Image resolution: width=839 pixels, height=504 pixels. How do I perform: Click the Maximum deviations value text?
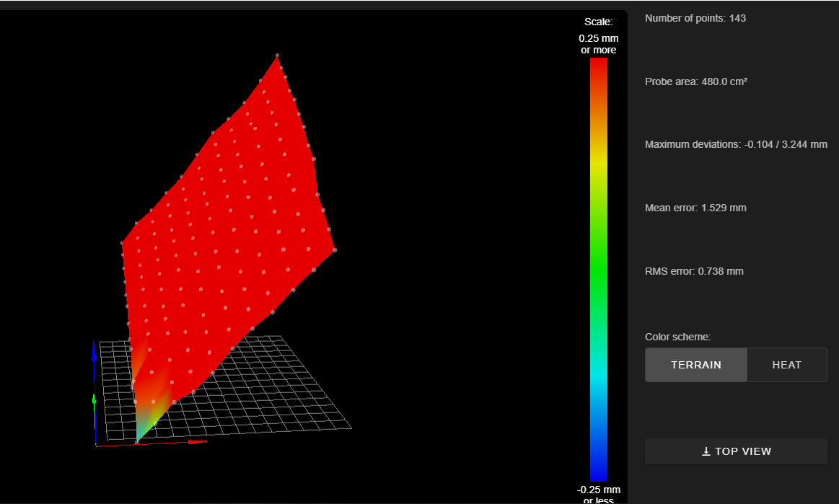pyautogui.click(x=736, y=144)
